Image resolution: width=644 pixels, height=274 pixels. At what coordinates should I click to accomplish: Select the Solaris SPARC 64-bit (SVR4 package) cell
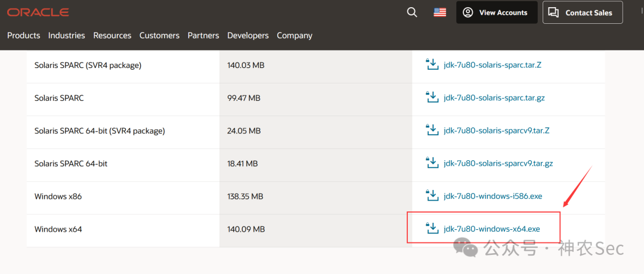(123, 132)
